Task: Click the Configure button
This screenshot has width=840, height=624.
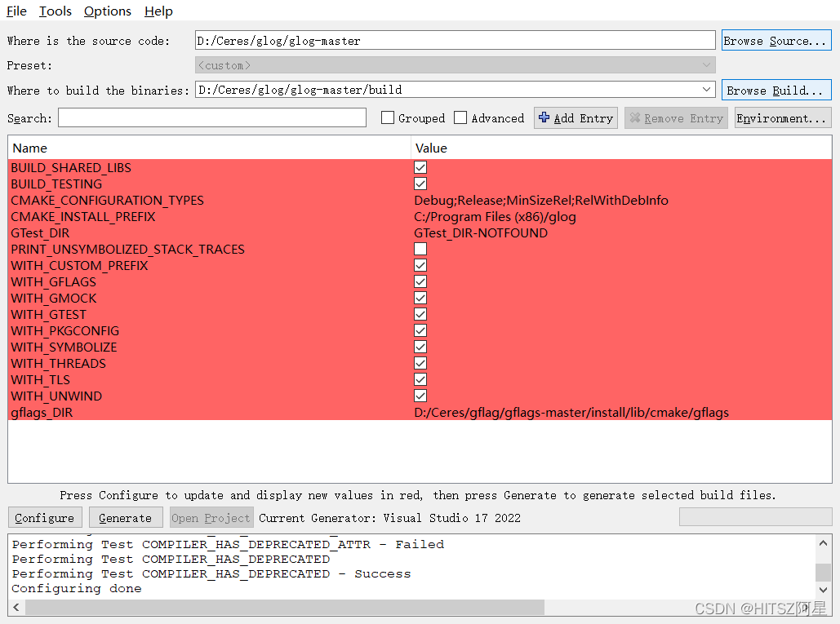Action: point(45,517)
